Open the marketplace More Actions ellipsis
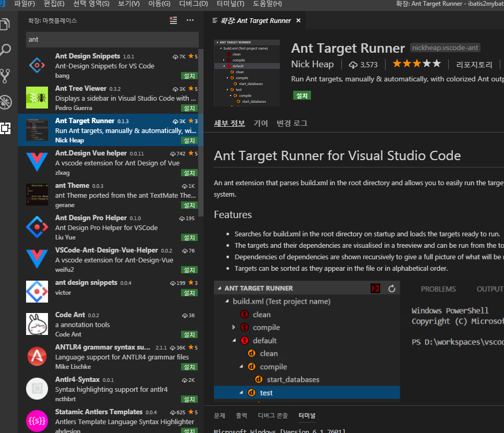Image resolution: width=504 pixels, height=433 pixels. [190, 20]
